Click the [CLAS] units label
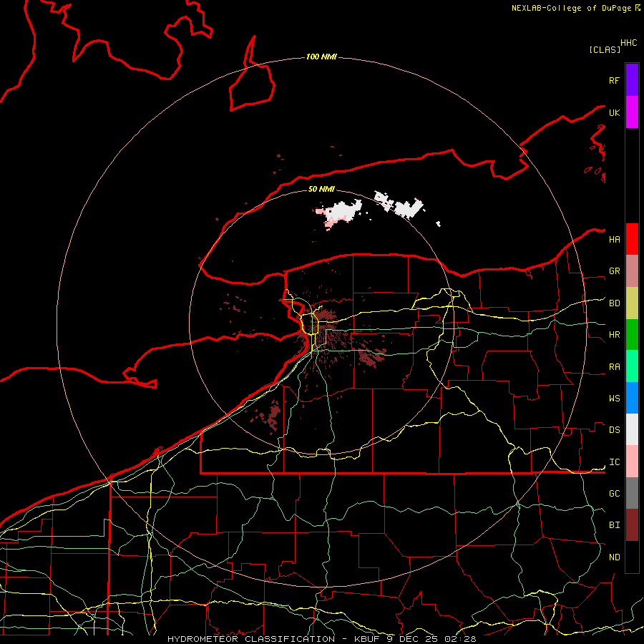Image resolution: width=644 pixels, height=644 pixels. [x=605, y=49]
